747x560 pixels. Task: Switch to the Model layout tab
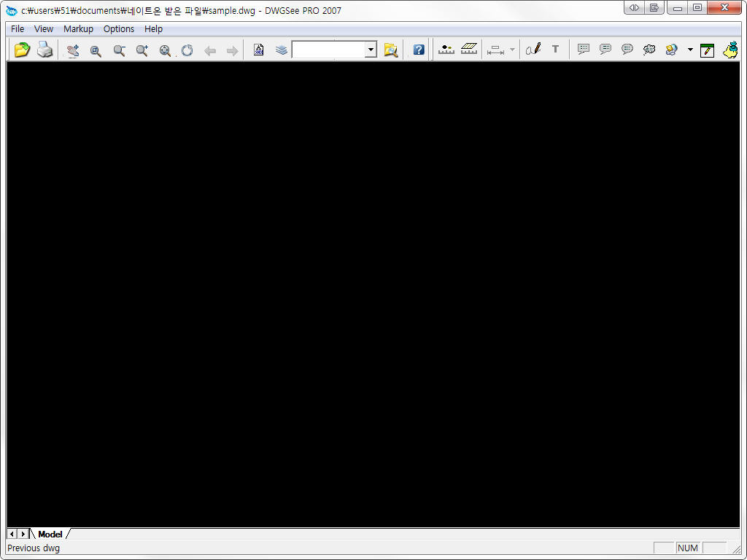click(50, 534)
